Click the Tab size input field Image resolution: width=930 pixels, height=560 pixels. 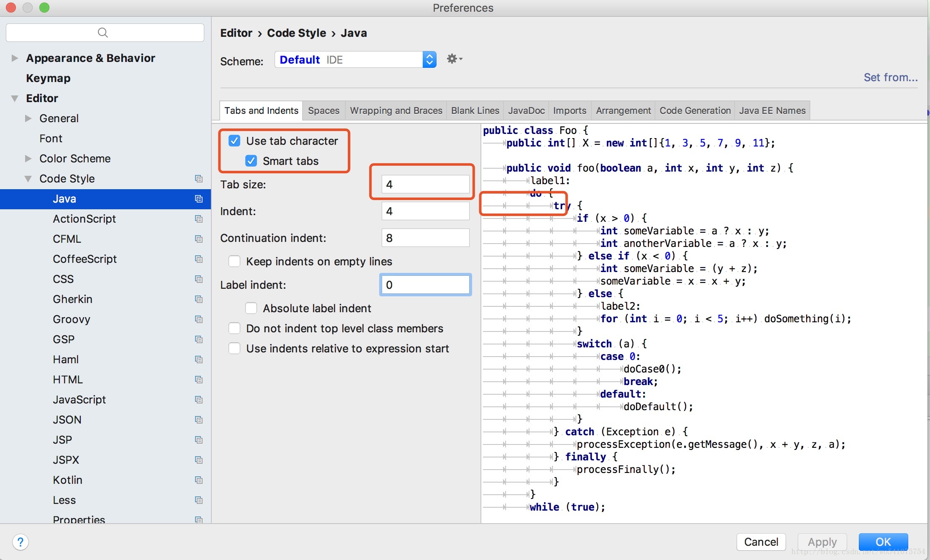pos(425,185)
